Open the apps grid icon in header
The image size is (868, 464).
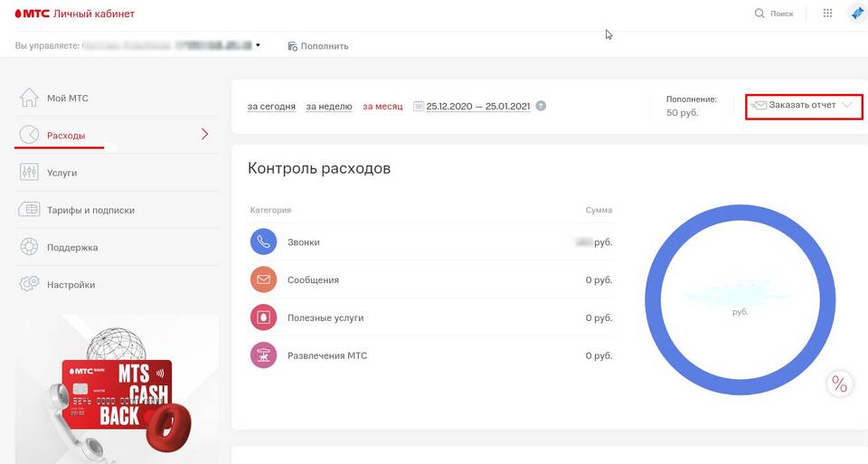[827, 14]
